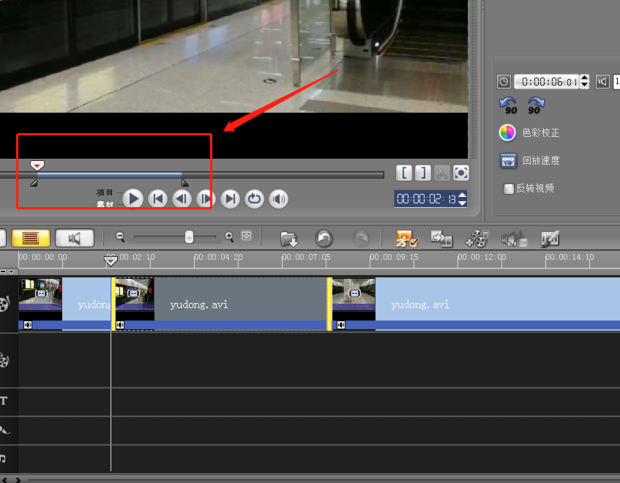
Task: Click the right trim marker under scrubber
Action: tap(185, 183)
